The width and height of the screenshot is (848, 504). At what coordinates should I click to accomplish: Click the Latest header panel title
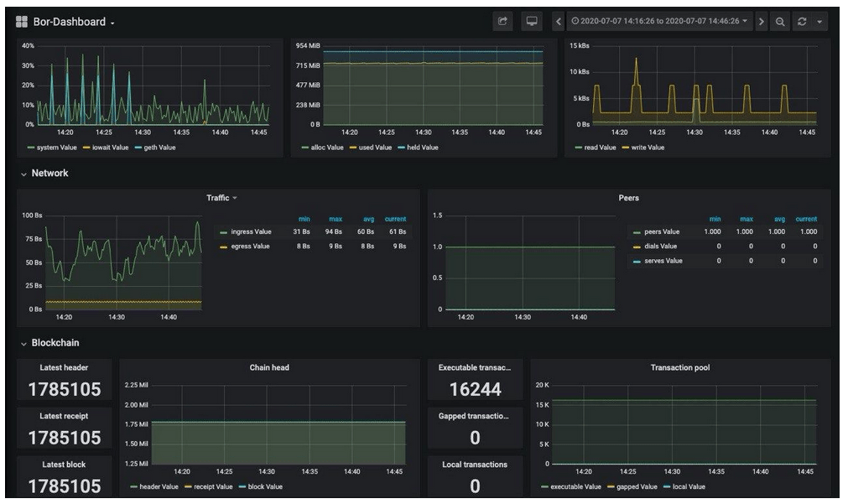click(x=64, y=367)
